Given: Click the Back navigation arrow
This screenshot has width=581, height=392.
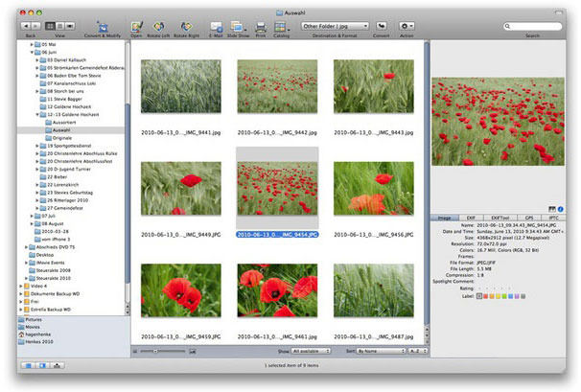Looking at the screenshot, I should tap(24, 24).
